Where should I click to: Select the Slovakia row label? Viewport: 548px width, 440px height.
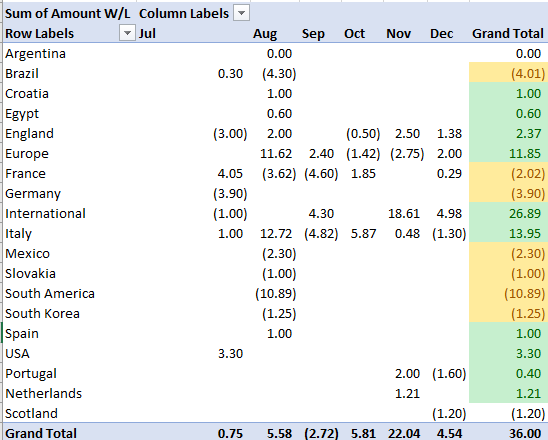click(x=30, y=273)
